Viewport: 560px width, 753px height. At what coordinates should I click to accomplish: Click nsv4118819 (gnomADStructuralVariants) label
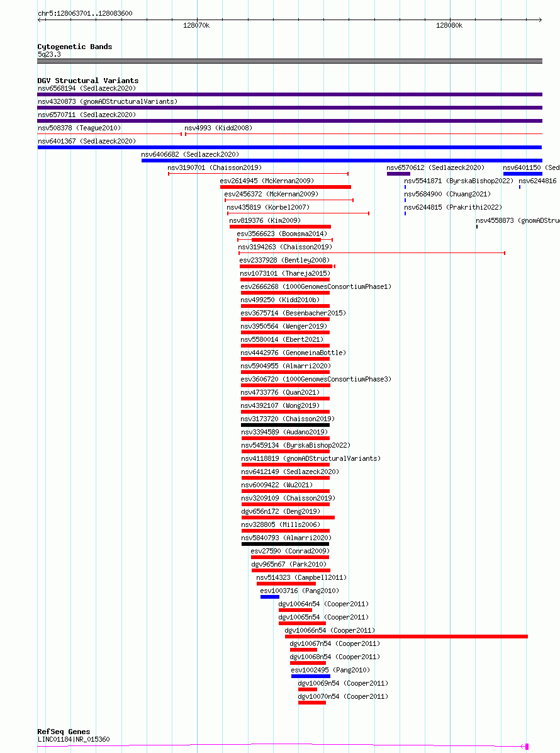point(311,458)
